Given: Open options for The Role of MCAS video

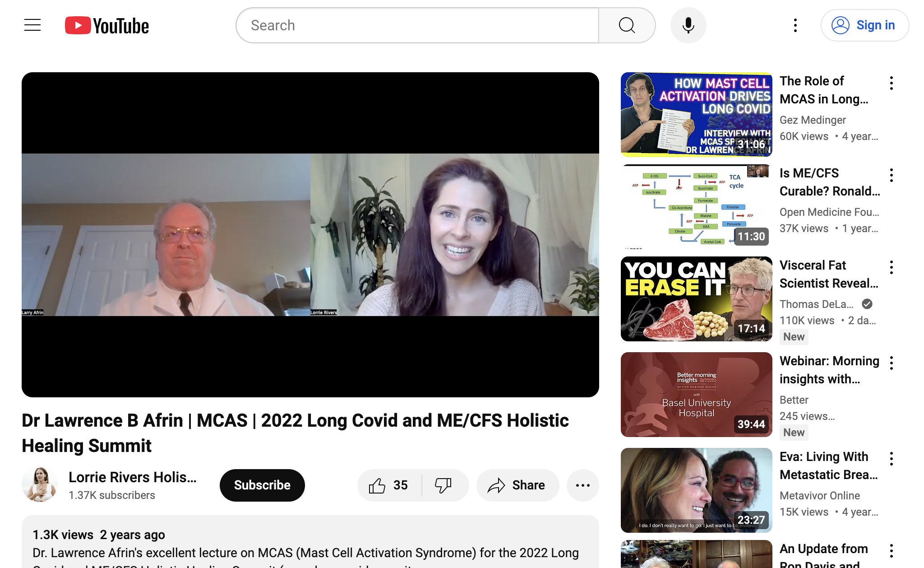Looking at the screenshot, I should tap(892, 83).
